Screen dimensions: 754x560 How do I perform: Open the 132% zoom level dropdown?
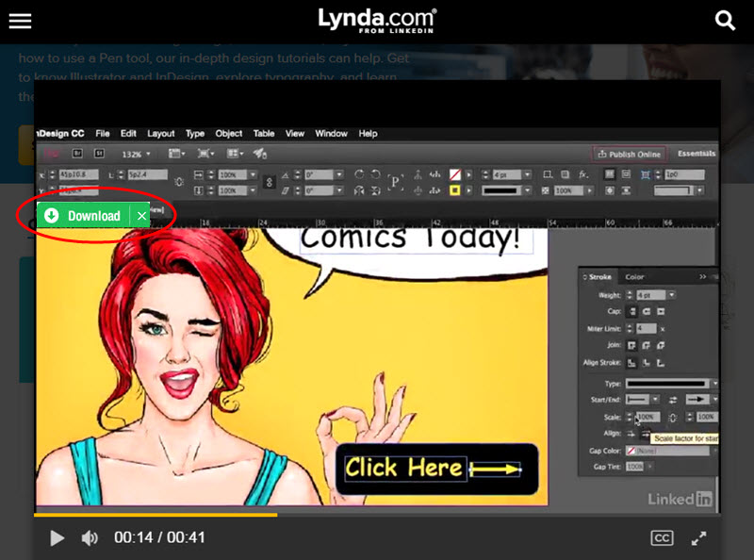tap(136, 154)
